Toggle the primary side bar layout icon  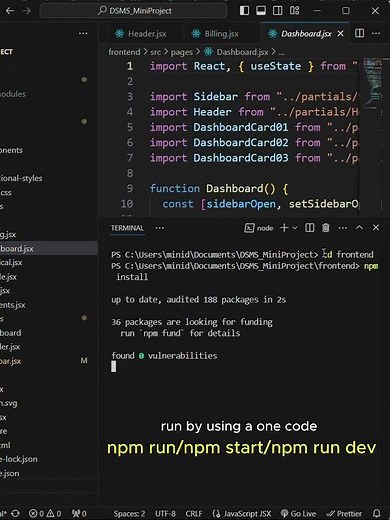click(x=244, y=10)
